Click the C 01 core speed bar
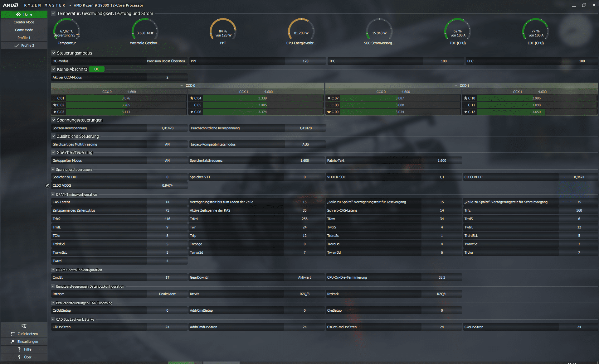 [126, 98]
